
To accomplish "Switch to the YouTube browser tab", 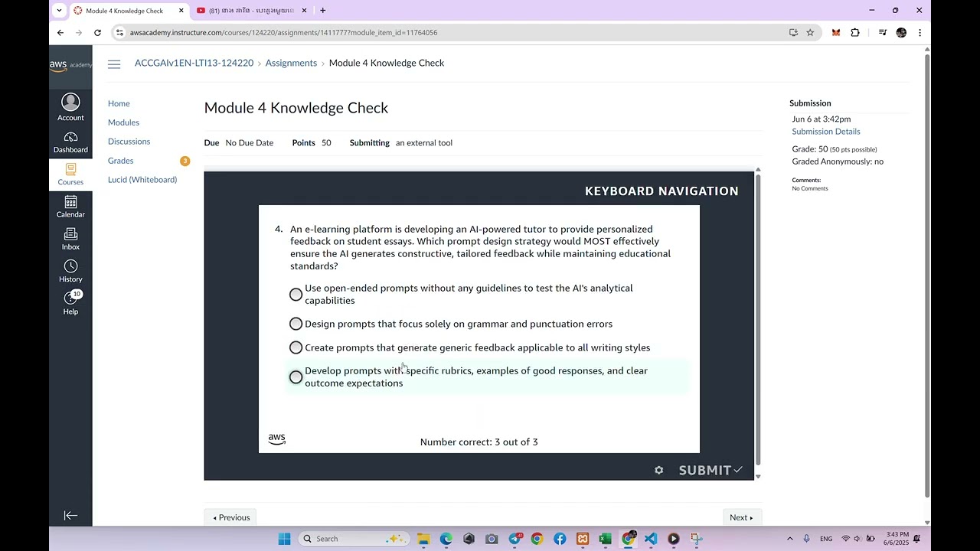I will click(x=251, y=11).
